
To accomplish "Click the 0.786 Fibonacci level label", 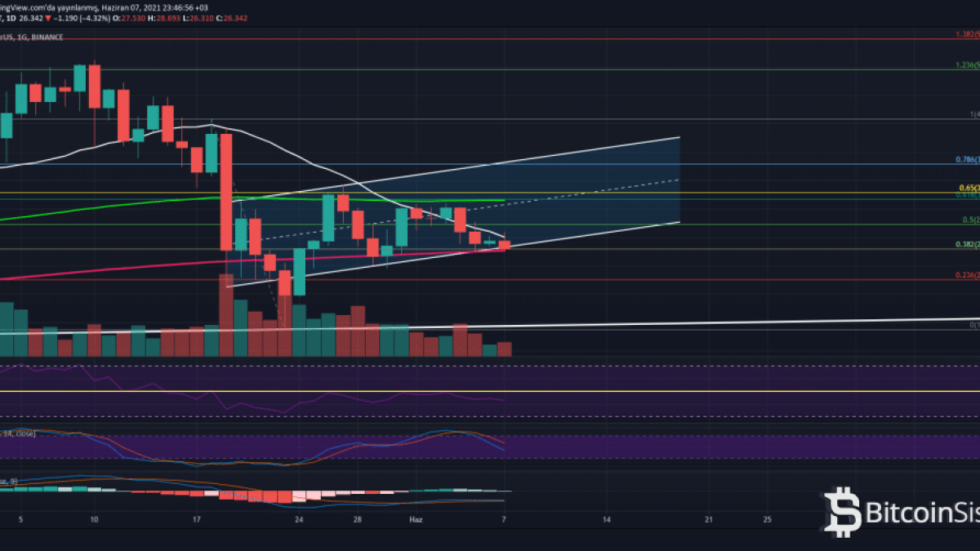I will tap(967, 160).
